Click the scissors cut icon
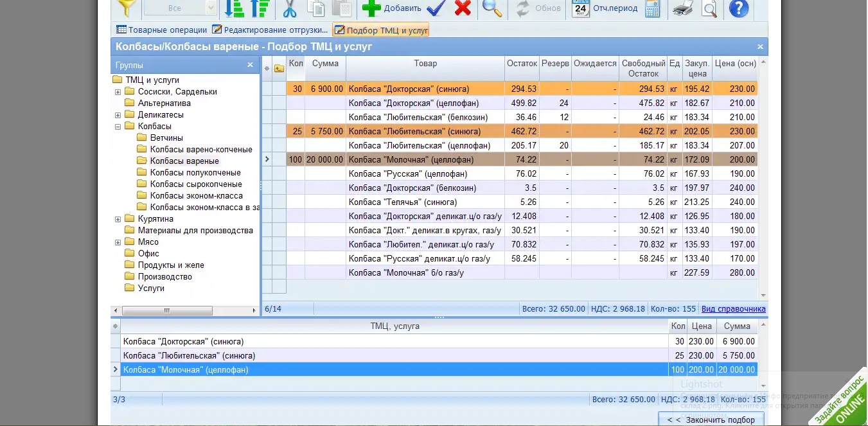 point(290,8)
